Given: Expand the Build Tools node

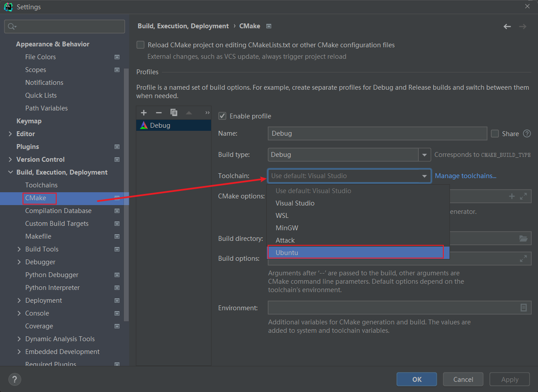Looking at the screenshot, I should tap(19, 249).
